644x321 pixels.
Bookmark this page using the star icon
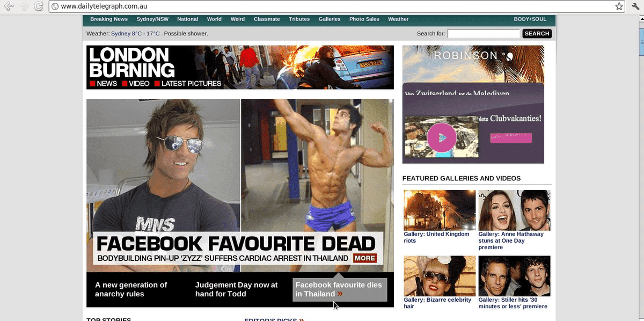tap(619, 6)
